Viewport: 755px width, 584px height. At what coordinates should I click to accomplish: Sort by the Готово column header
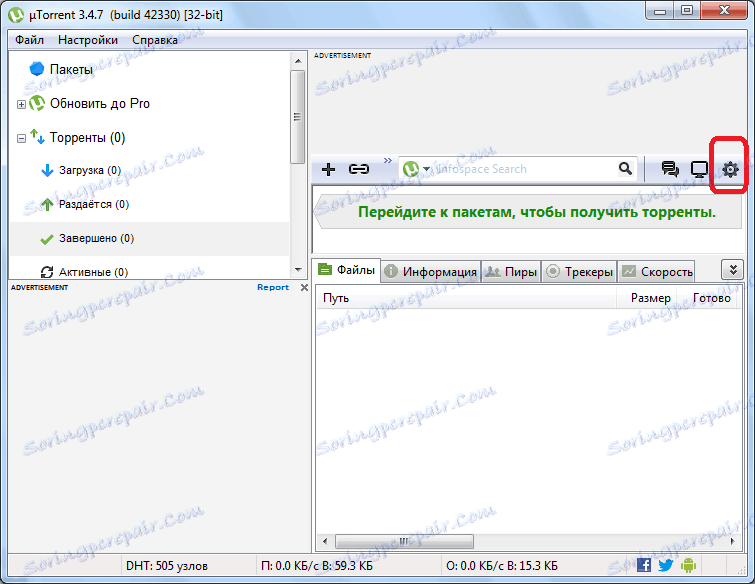(709, 298)
